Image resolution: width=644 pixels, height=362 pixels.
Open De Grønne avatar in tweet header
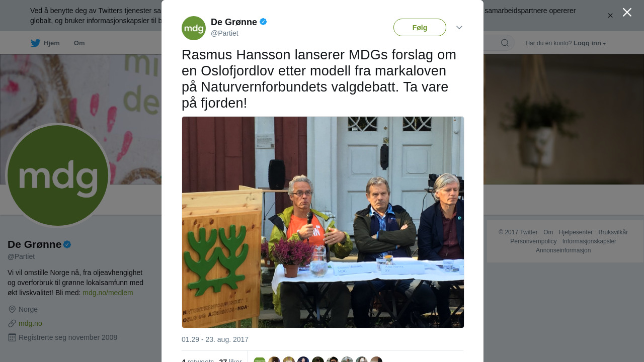click(194, 28)
